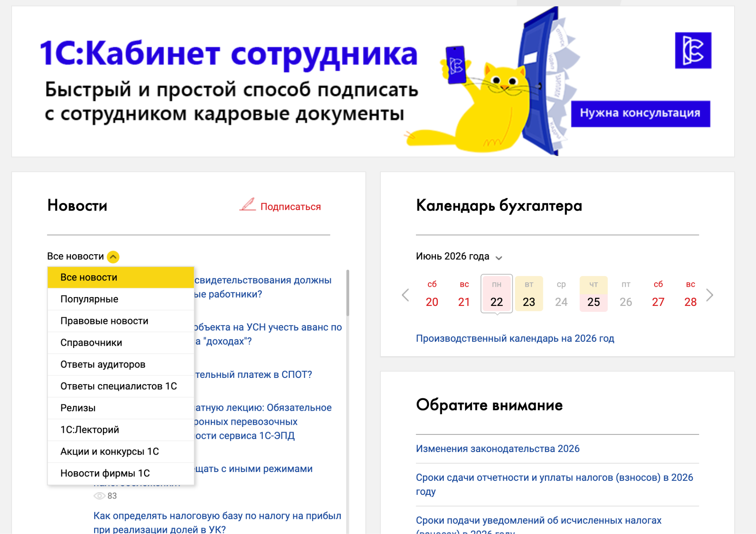Click Нужна консультация button

point(640,114)
